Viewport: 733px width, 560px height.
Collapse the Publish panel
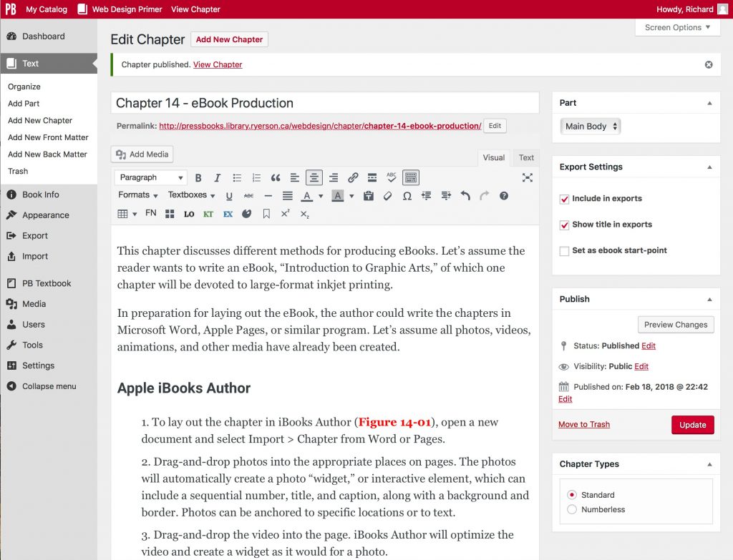709,300
